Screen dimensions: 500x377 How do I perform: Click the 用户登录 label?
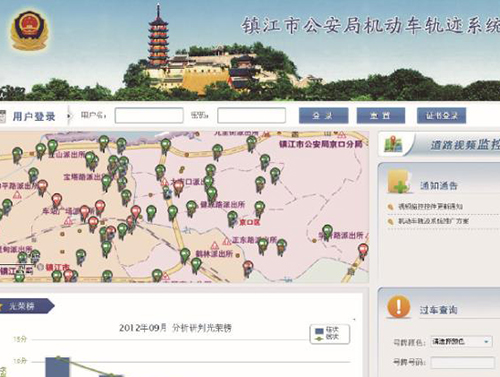[x=34, y=117]
